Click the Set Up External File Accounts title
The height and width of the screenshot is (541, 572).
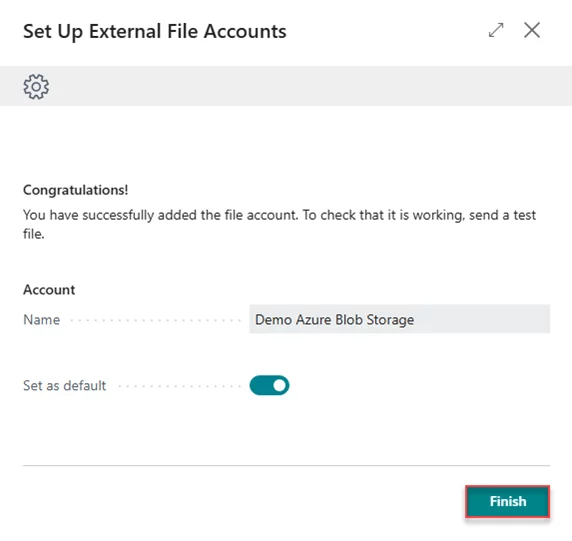(x=155, y=31)
